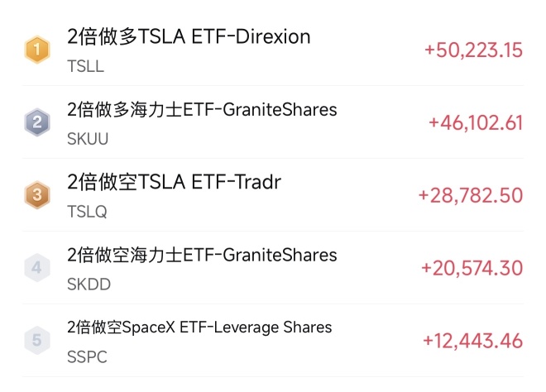Click the bronze rank 3 badge
The width and height of the screenshot is (546, 392).
tap(37, 195)
